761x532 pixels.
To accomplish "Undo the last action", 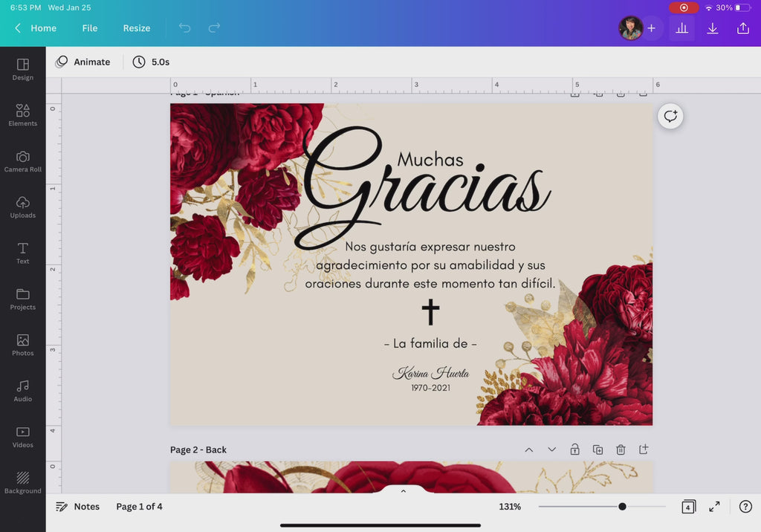I will click(184, 28).
